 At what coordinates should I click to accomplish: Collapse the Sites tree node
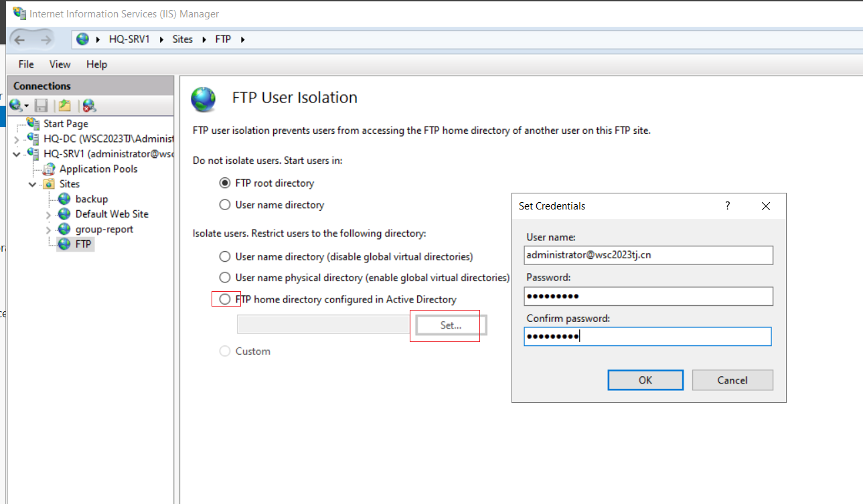(32, 184)
